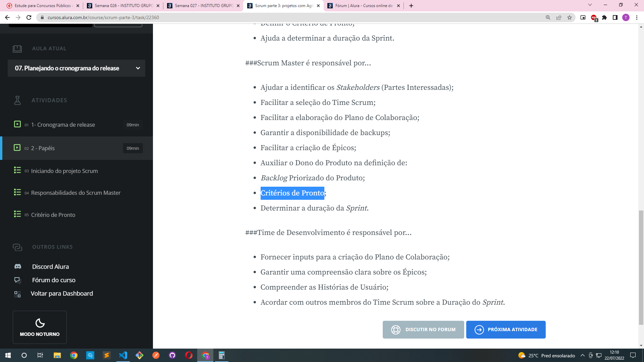Image resolution: width=644 pixels, height=362 pixels.
Task: Show hidden system tray icons
Action: click(583, 355)
